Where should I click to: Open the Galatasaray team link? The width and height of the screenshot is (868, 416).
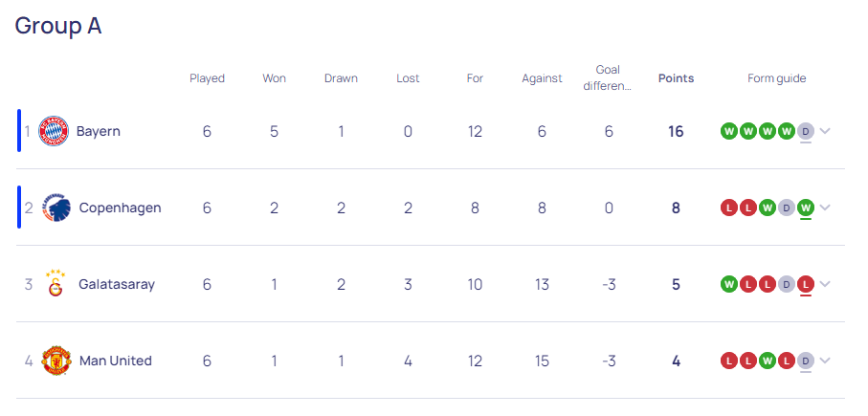click(117, 284)
